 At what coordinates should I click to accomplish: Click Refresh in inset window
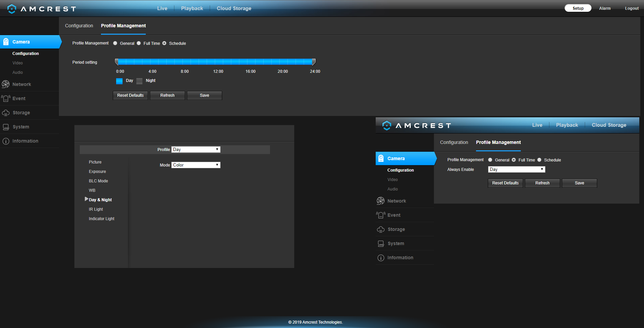(x=542, y=183)
